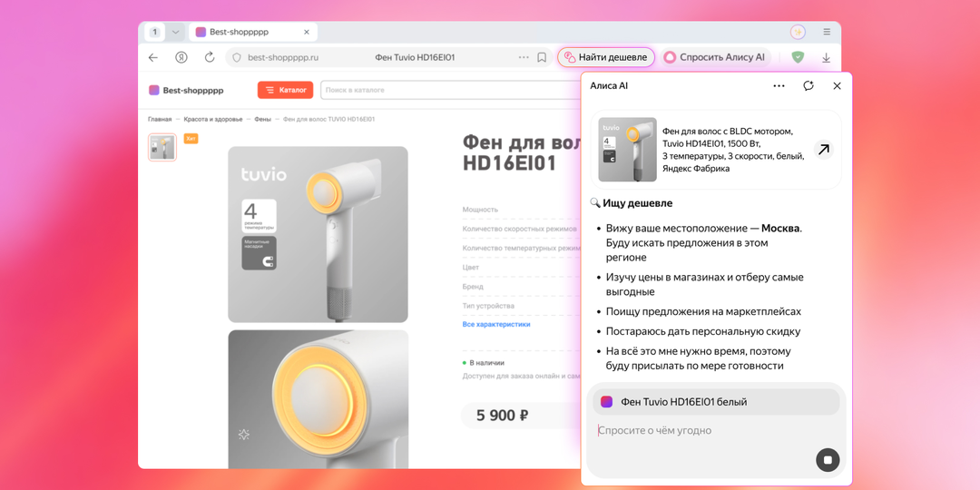Bookmark the page with the bookmark icon
980x490 pixels.
click(542, 57)
